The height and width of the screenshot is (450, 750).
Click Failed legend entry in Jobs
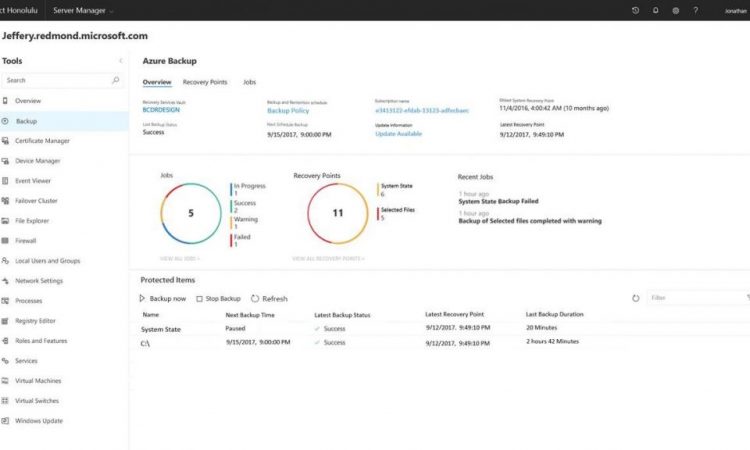click(x=241, y=240)
